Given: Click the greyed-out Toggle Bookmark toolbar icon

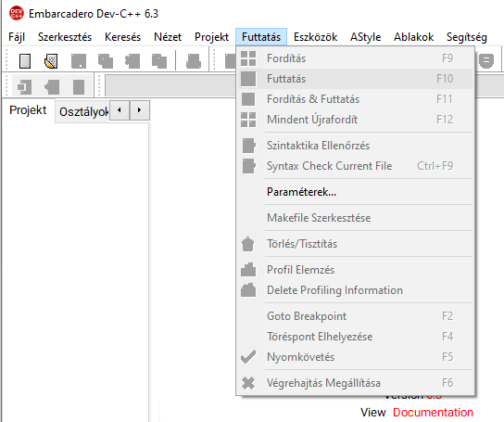Looking at the screenshot, I should click(52, 87).
